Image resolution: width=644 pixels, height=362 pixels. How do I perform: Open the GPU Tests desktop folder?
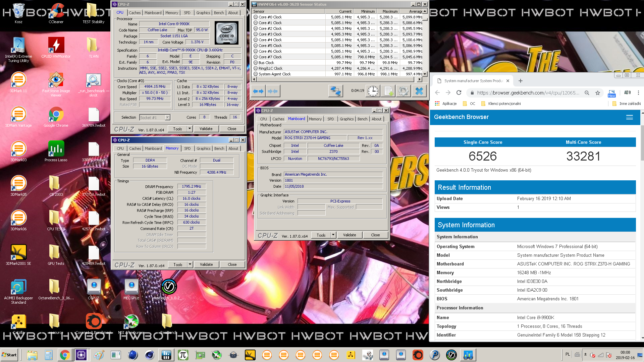point(56,255)
